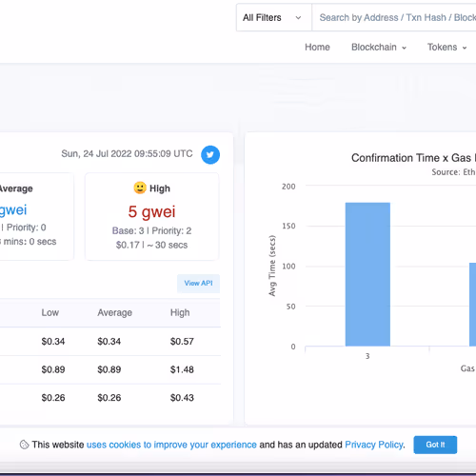
Task: Click the $0.57 High cell
Action: coord(182,342)
